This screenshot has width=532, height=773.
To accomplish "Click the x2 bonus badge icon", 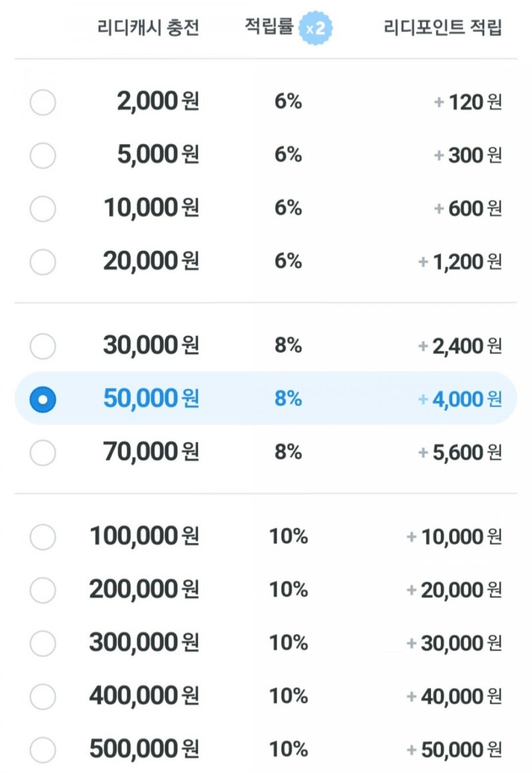I will pyautogui.click(x=315, y=29).
